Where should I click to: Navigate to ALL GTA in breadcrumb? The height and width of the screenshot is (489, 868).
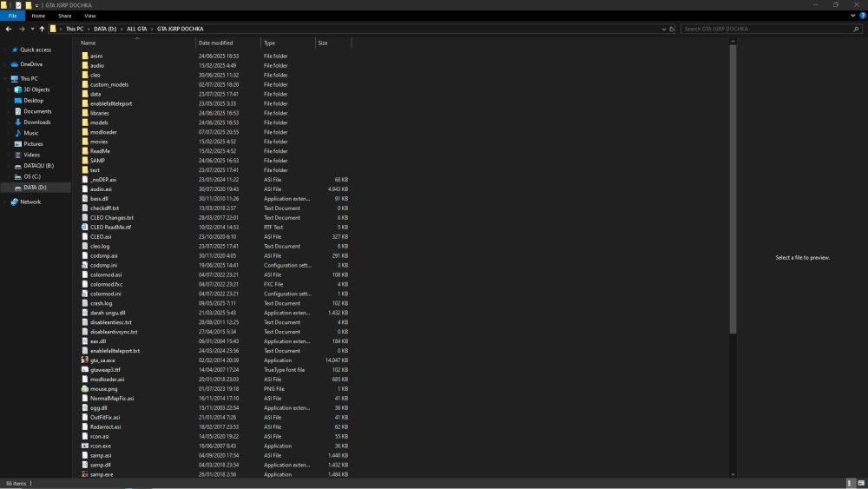(137, 29)
